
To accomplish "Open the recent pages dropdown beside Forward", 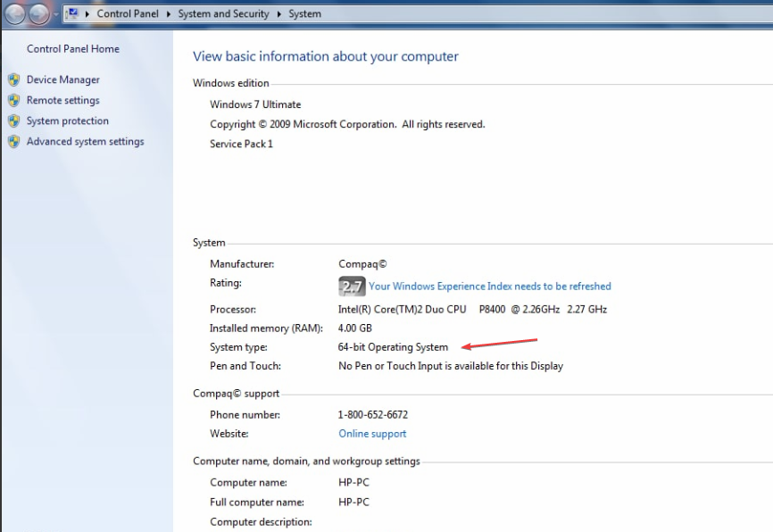I will coord(56,14).
